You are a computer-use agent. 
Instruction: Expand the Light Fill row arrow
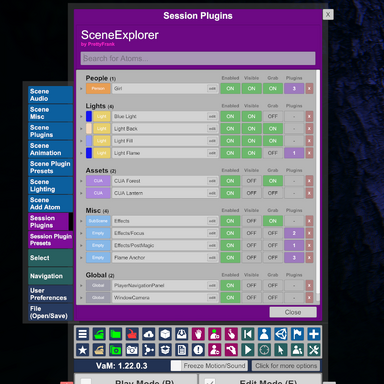point(81,141)
